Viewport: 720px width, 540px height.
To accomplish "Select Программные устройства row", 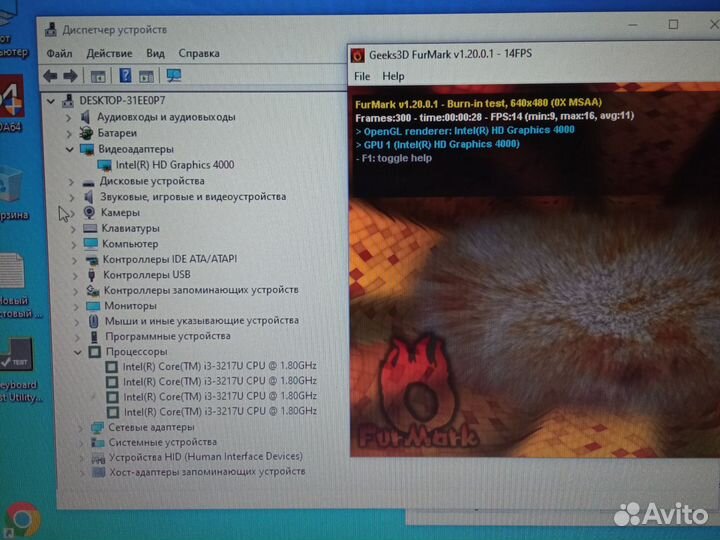I will click(168, 336).
